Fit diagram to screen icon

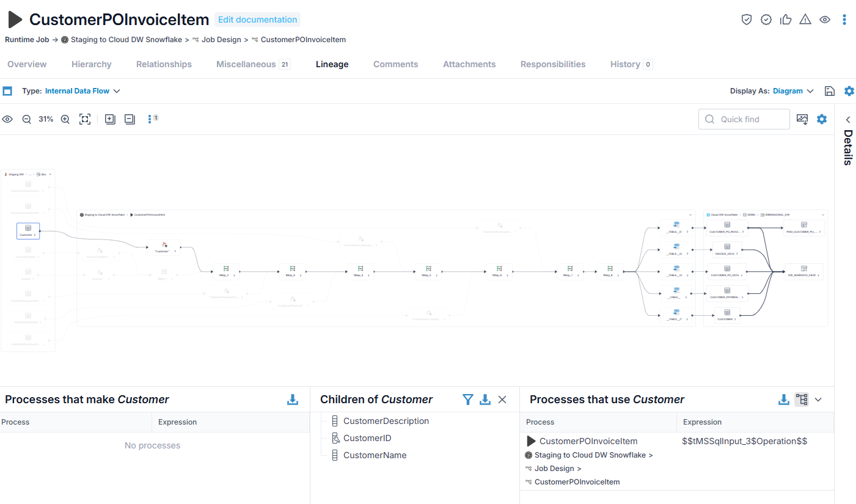85,119
